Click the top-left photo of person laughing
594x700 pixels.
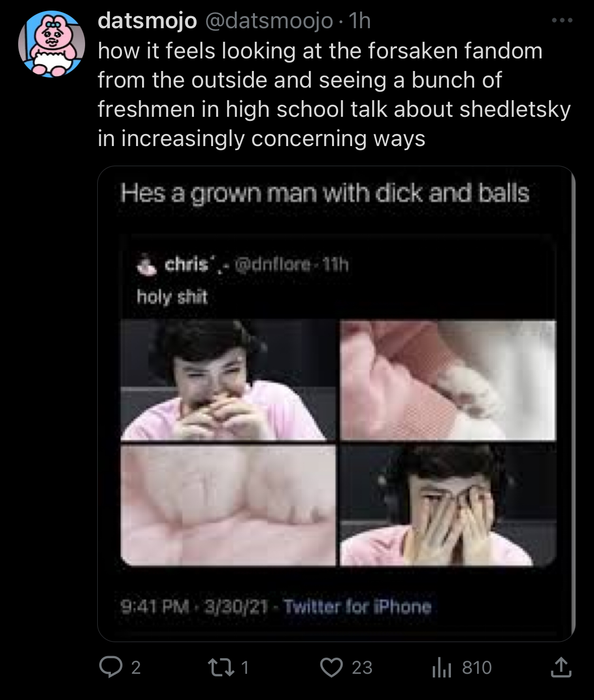pyautogui.click(x=228, y=380)
